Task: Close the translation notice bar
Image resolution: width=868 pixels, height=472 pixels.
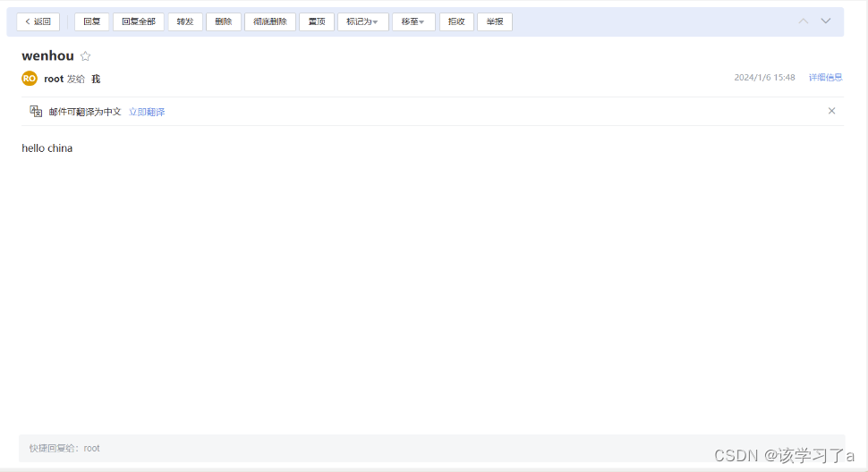Action: (831, 111)
